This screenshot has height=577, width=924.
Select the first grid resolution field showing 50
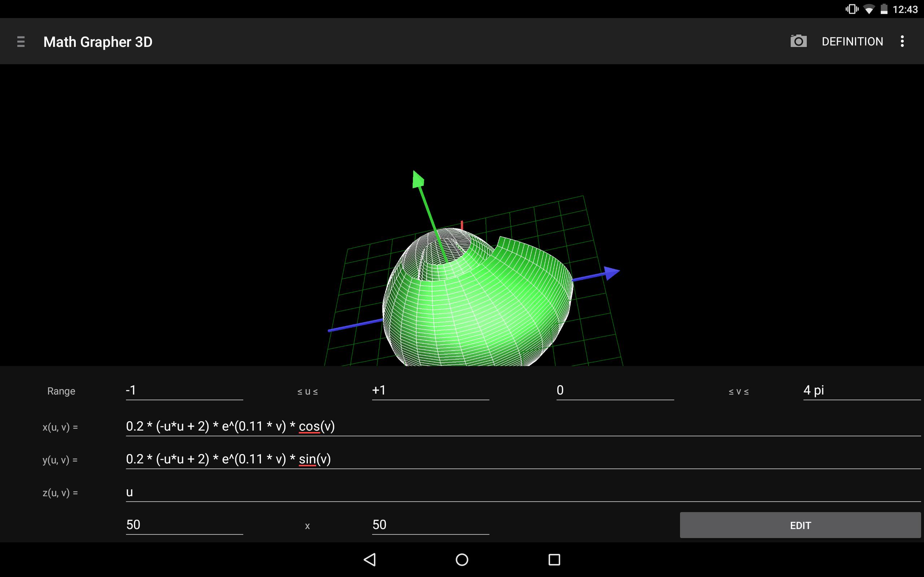184,525
